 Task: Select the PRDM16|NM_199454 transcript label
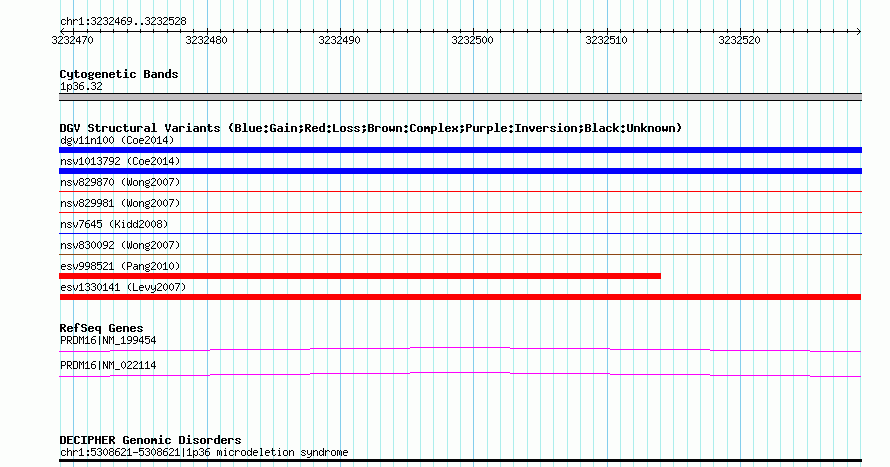(108, 340)
